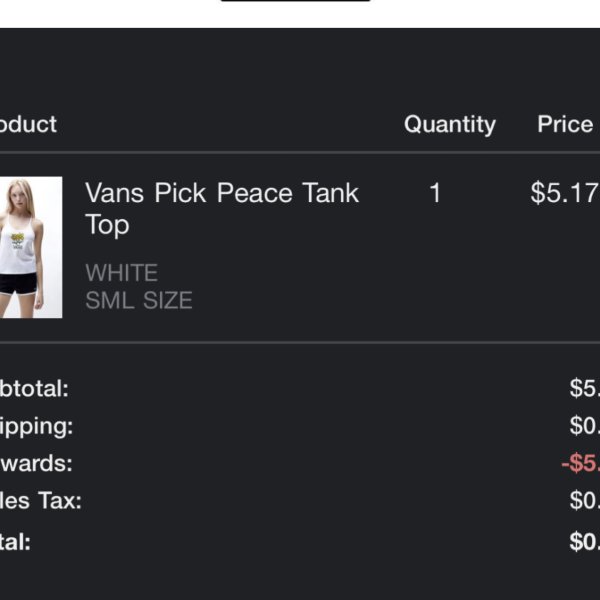
Task: Click the Subtotal label
Action: [x=34, y=389]
